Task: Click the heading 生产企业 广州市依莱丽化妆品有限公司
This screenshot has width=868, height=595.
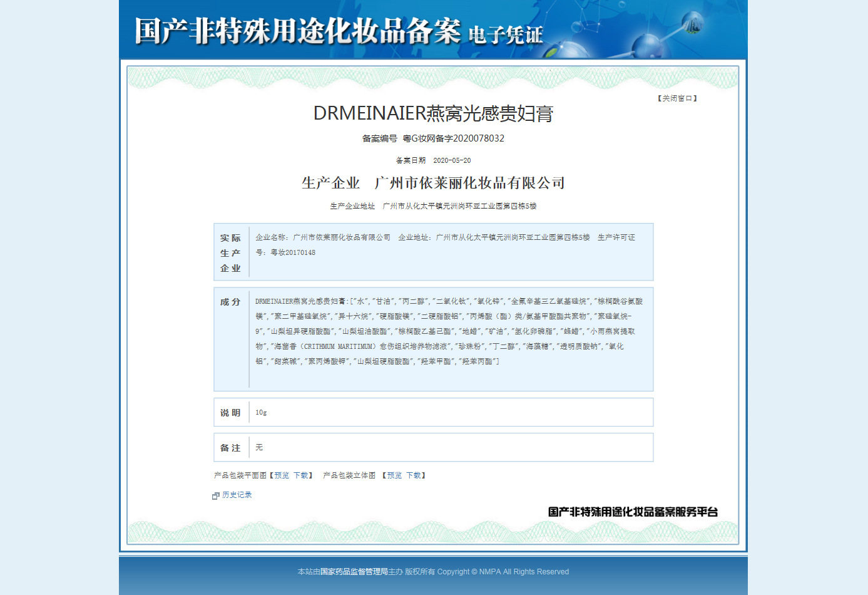Action: pyautogui.click(x=433, y=183)
